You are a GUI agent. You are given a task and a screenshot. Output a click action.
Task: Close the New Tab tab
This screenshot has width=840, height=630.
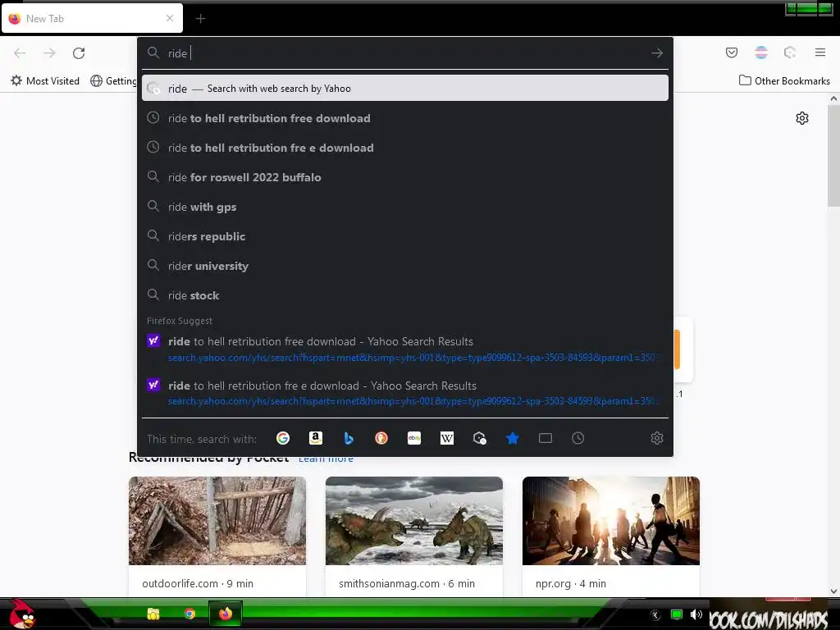(170, 18)
